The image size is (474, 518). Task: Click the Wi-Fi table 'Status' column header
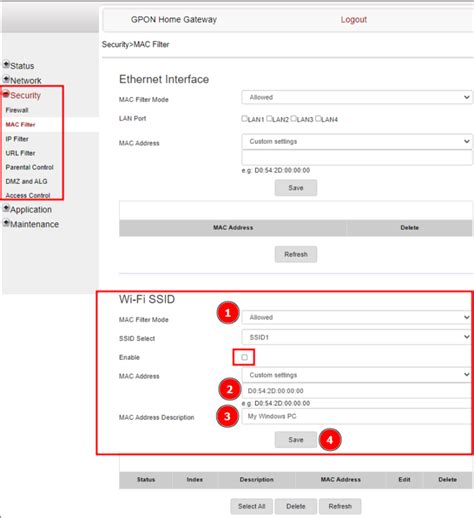click(x=146, y=480)
